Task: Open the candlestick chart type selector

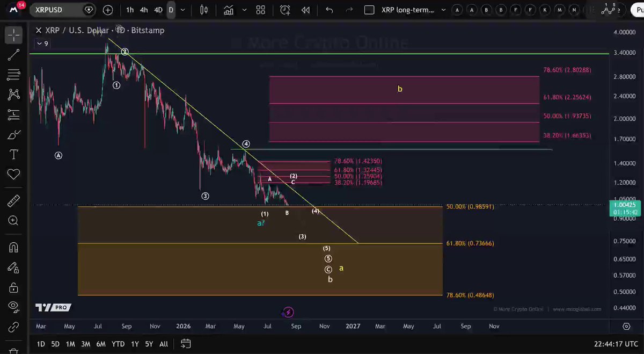Action: (x=203, y=10)
